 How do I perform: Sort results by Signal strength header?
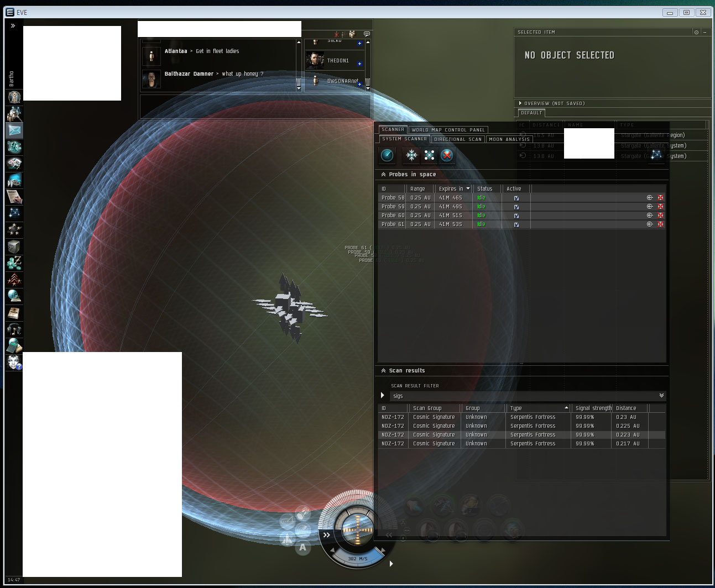[x=592, y=408]
